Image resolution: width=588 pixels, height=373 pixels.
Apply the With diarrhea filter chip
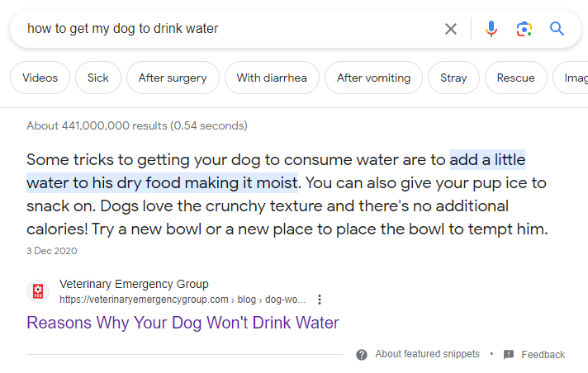click(x=272, y=78)
